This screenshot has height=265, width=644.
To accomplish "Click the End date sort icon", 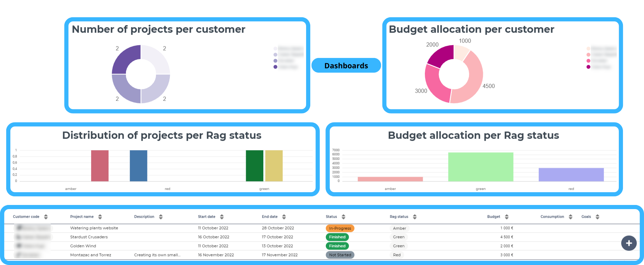I will (x=284, y=217).
